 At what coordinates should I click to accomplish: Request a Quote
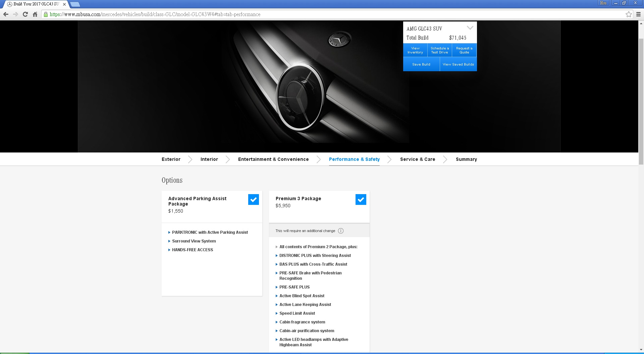pyautogui.click(x=464, y=50)
